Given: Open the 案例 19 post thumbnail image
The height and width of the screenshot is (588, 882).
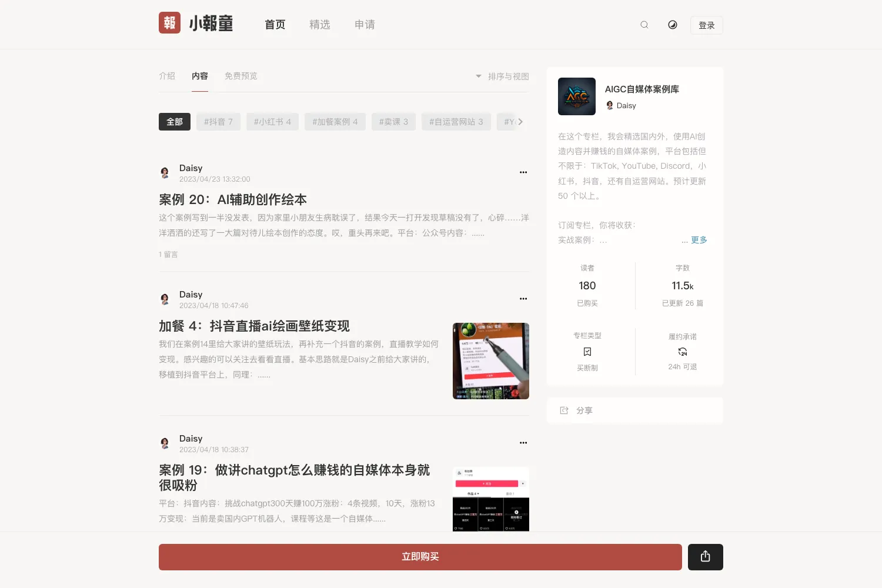Looking at the screenshot, I should [491, 499].
